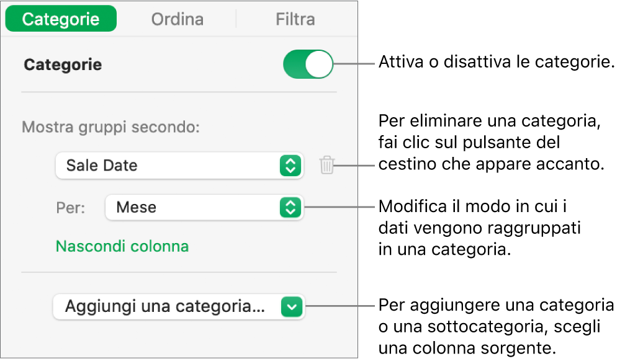Click green double-arrow icon beside Sale Date
Image resolution: width=625 pixels, height=364 pixels.
pos(290,166)
